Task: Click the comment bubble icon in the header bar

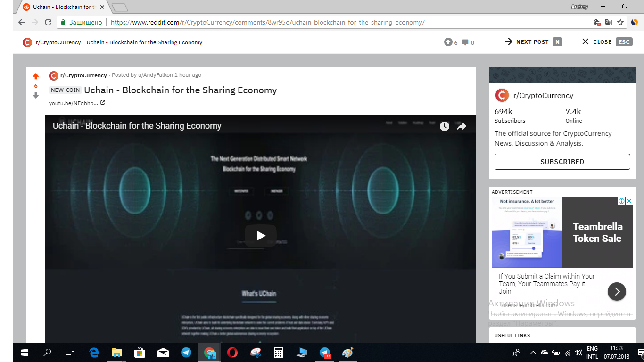Action: point(465,42)
